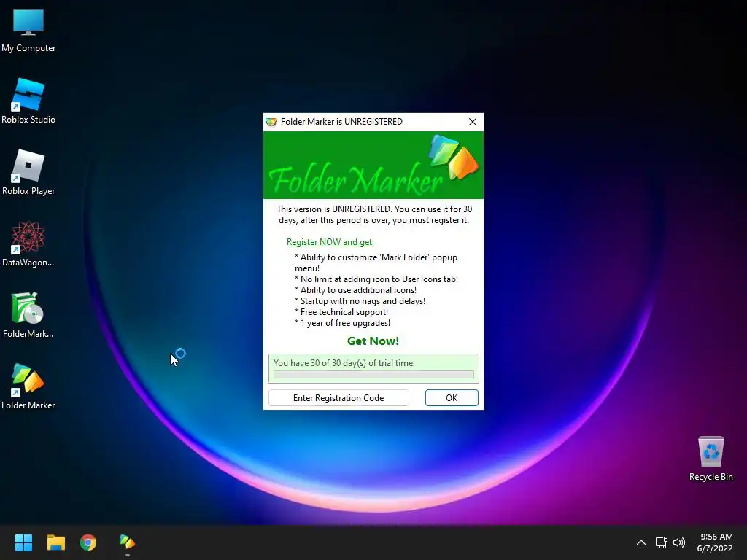Launch Google Chrome from the taskbar
The image size is (747, 560).
click(x=88, y=542)
